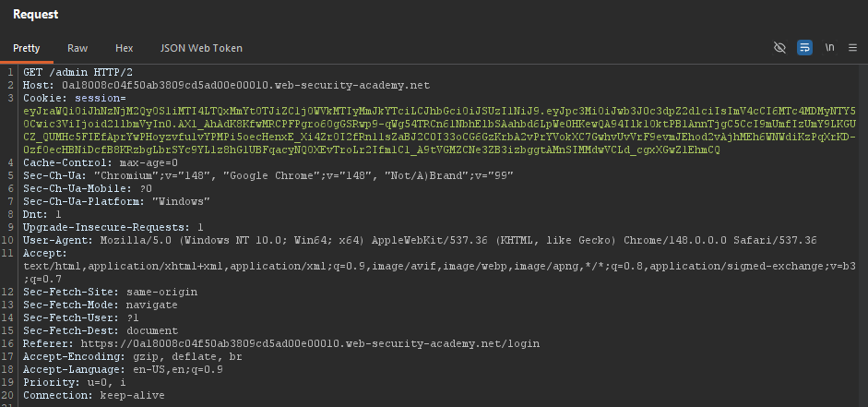Click the Sec-Fetch-Dest: document line
The width and height of the screenshot is (868, 407).
click(101, 331)
